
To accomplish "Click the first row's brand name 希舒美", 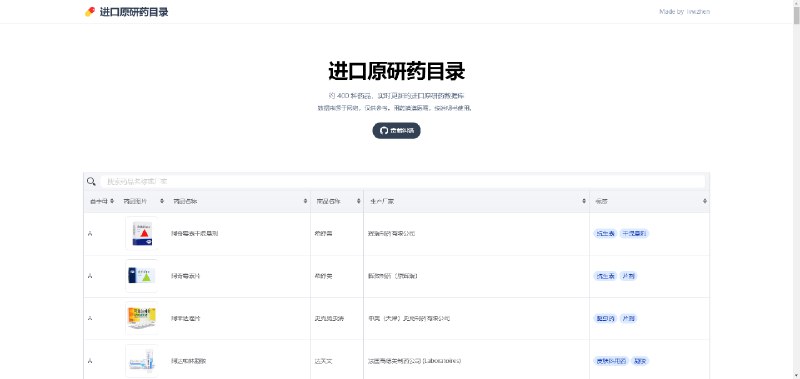I will [x=323, y=234].
